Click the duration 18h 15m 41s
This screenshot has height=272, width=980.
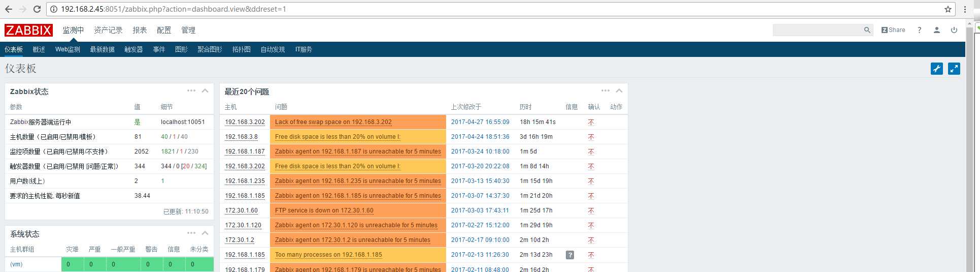537,122
